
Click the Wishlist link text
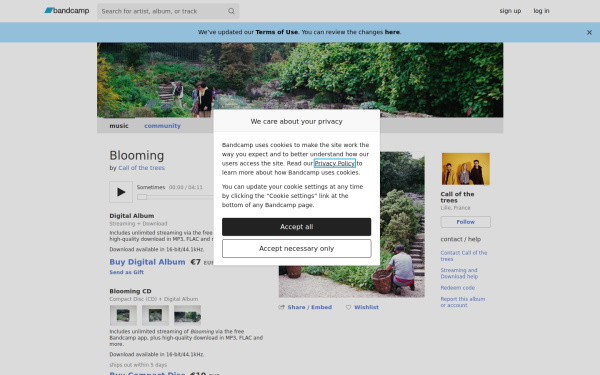366,307
